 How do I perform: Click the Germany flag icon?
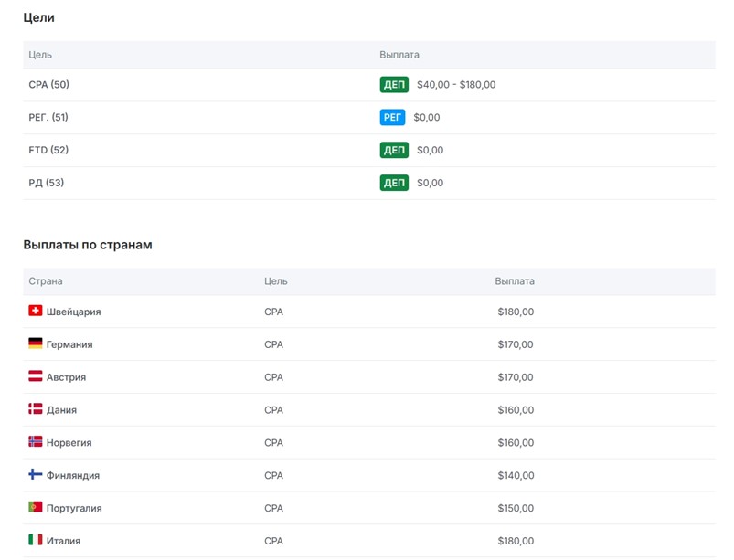(36, 344)
